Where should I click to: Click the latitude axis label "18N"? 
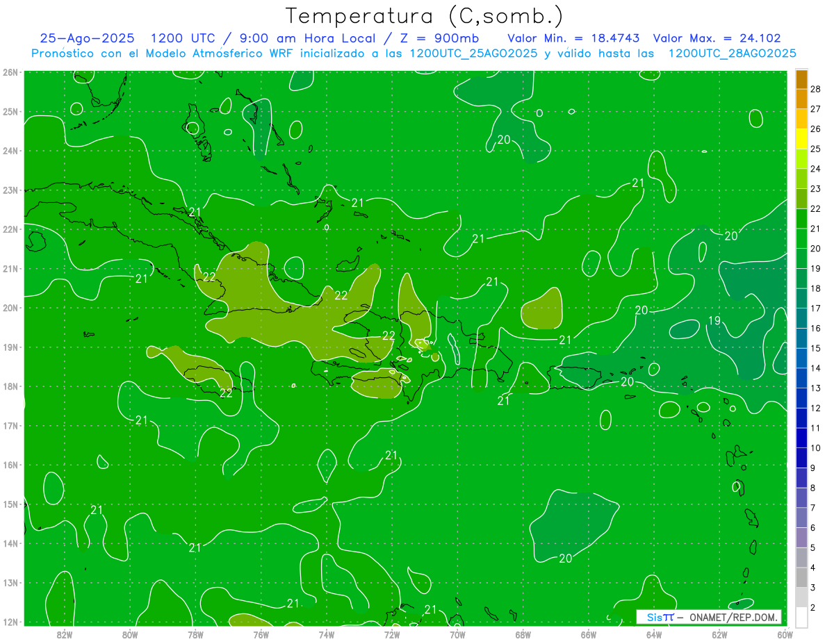click(x=10, y=386)
